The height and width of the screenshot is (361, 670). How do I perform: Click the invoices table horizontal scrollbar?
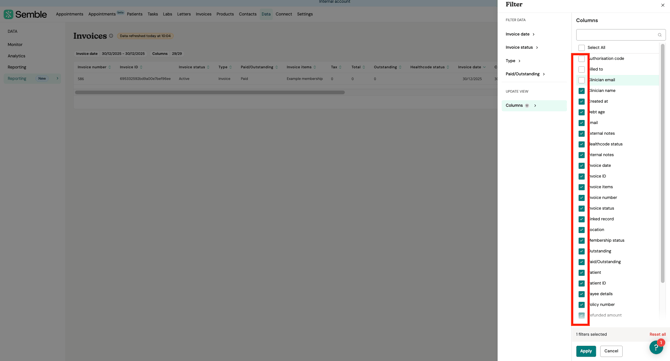[210, 92]
